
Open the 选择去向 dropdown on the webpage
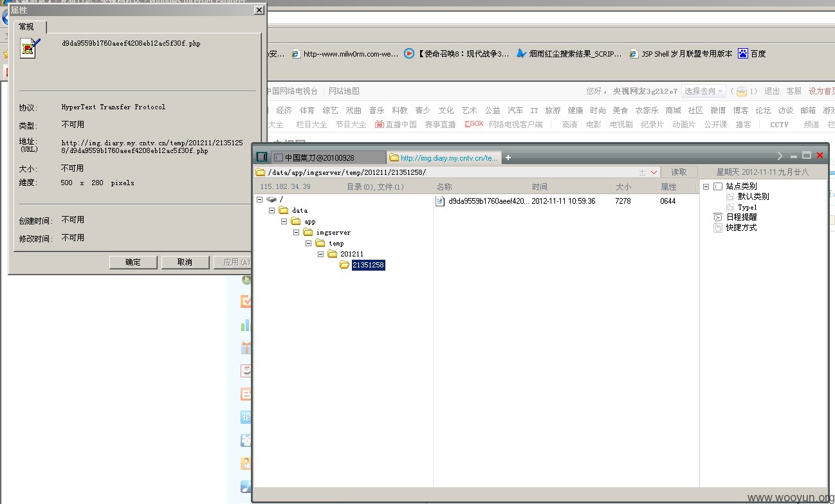(x=703, y=91)
